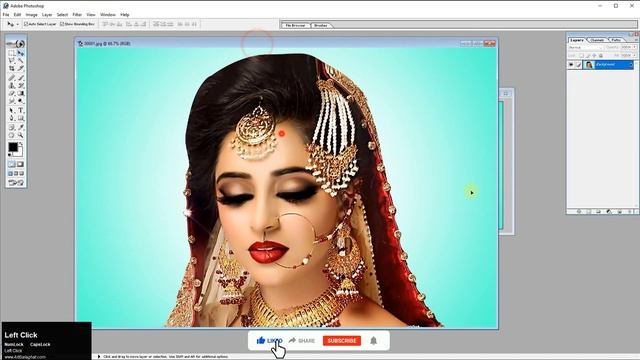Select the Blur tool
The image size is (640, 360).
point(12,100)
